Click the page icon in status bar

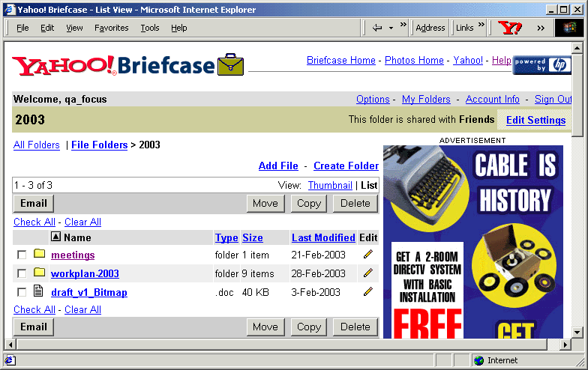pyautogui.click(x=9, y=361)
